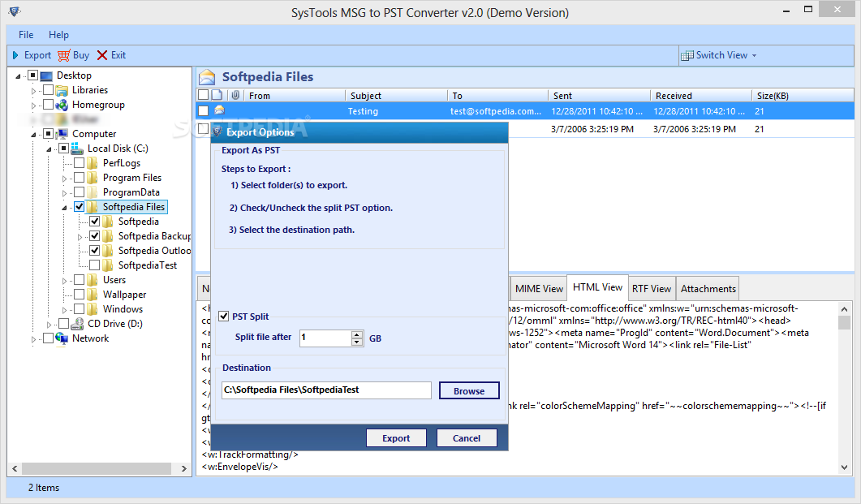Collapse the Softpedia Files node
The height and width of the screenshot is (504, 861).
point(64,208)
